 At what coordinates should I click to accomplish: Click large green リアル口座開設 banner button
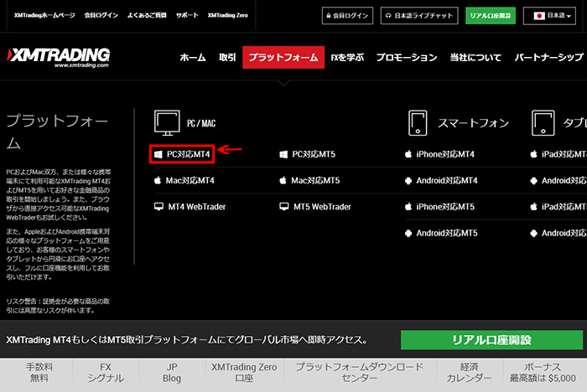click(x=491, y=339)
